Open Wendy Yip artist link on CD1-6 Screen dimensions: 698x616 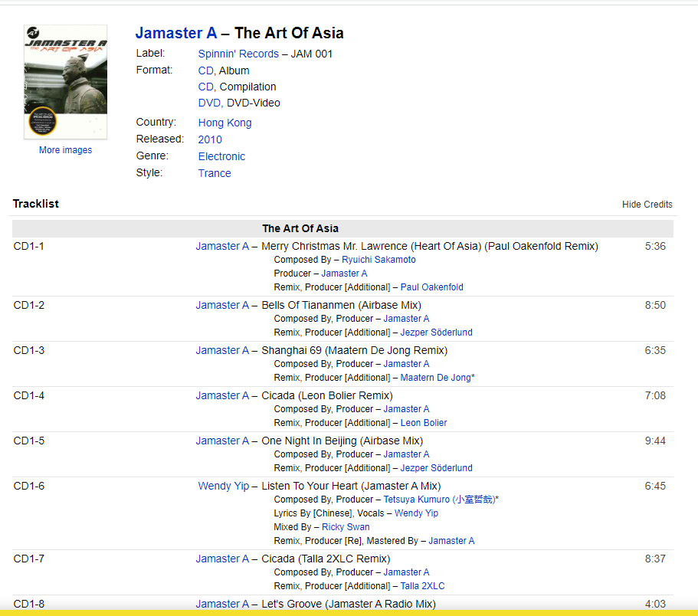pos(224,486)
